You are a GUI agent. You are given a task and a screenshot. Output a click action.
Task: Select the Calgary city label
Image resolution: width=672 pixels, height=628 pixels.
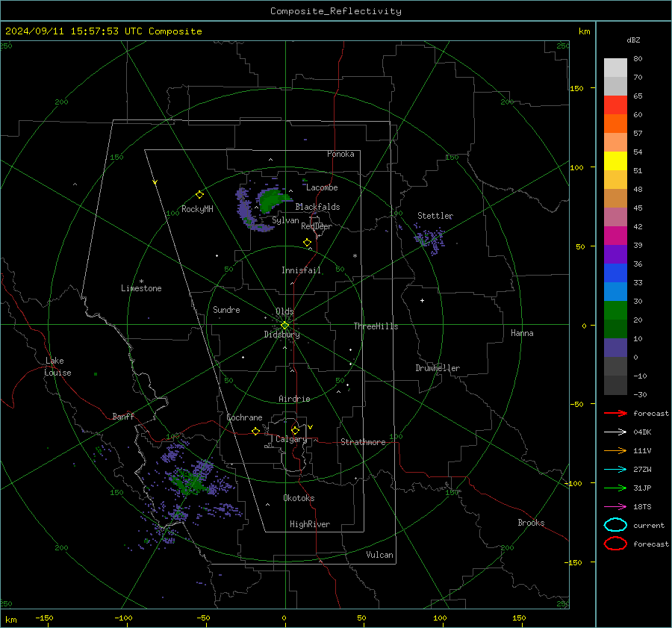click(291, 439)
